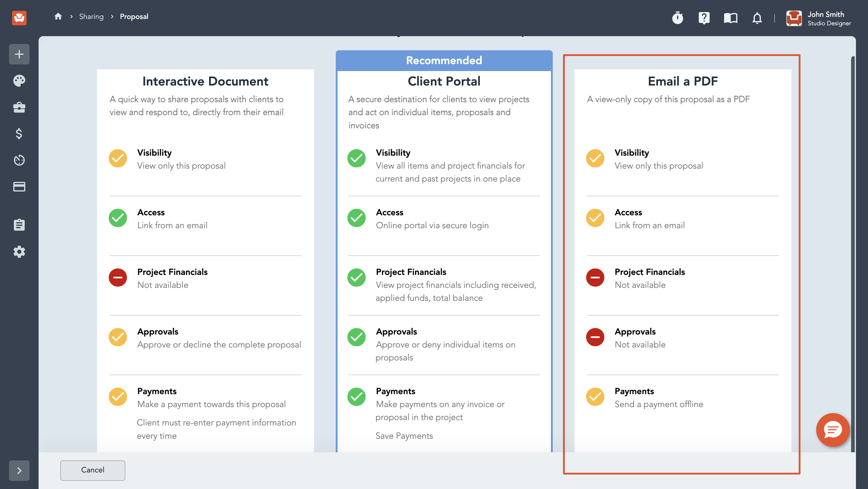Click the Cancel button
The image size is (868, 489).
[x=93, y=470]
